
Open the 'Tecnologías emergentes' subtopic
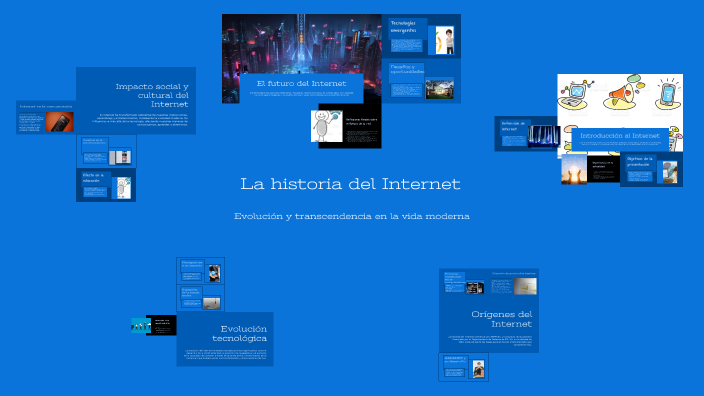pyautogui.click(x=421, y=36)
